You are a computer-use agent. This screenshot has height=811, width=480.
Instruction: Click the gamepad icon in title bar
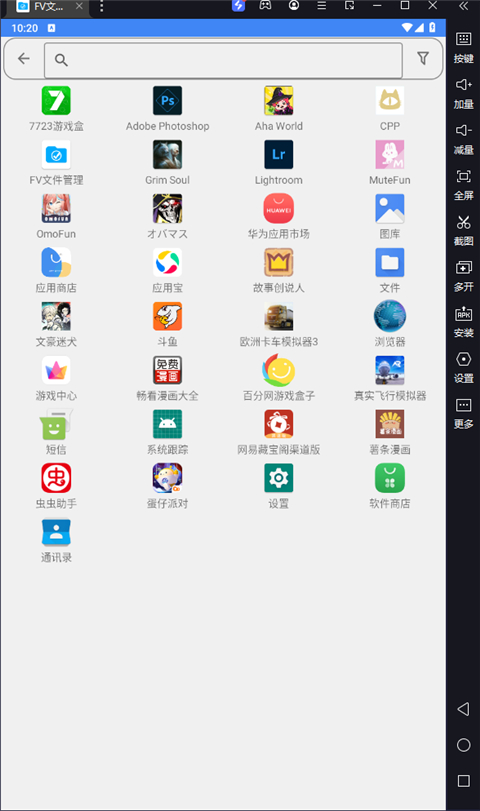click(265, 6)
